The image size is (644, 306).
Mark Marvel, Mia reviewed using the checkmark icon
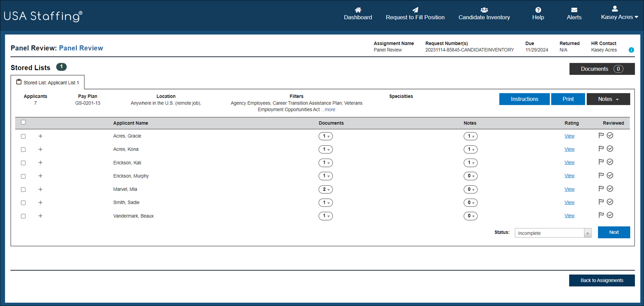tap(610, 188)
